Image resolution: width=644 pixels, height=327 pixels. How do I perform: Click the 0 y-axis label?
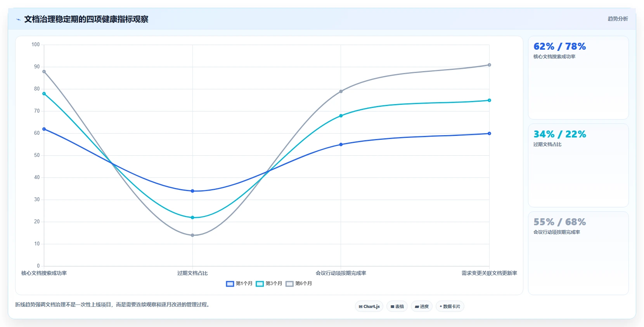click(38, 266)
